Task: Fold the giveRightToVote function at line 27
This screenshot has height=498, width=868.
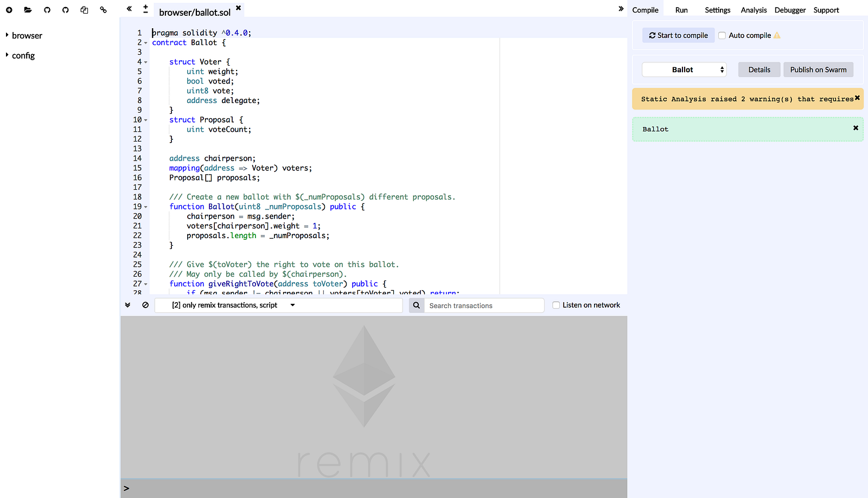Action: tap(146, 284)
